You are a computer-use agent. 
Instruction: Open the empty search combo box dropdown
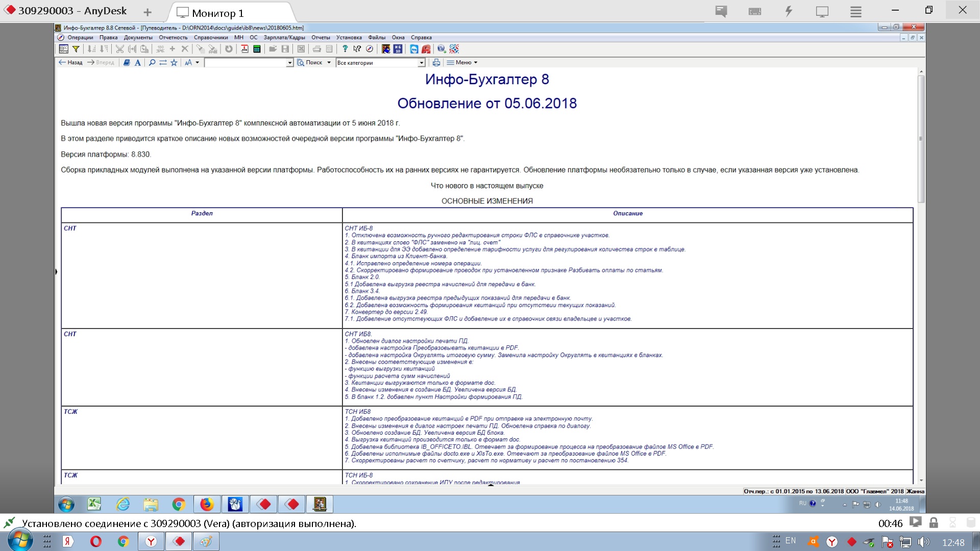point(290,63)
